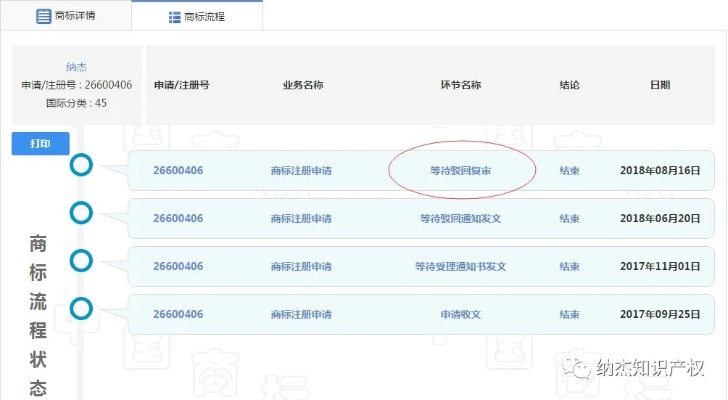Image resolution: width=728 pixels, height=400 pixels.
Task: Select the timeline circle for 2017年09月25日
Action: click(x=81, y=308)
